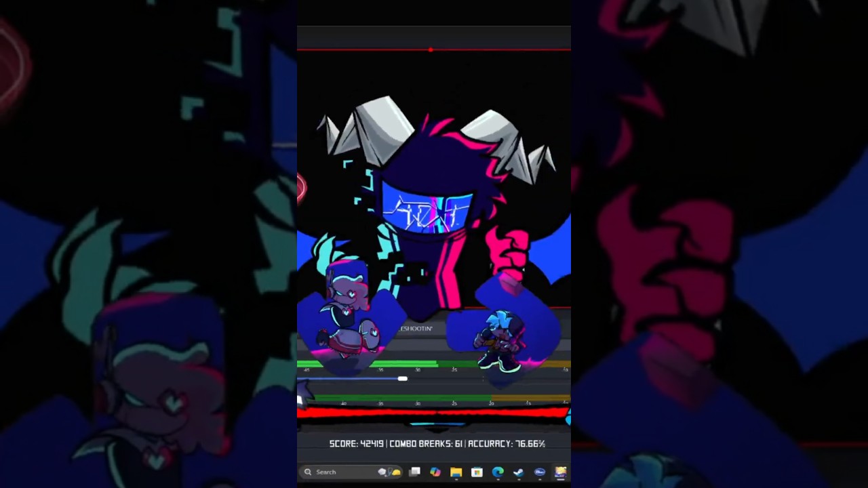Launch Copilot from the taskbar
Viewport: 868px width, 488px height.
(x=435, y=472)
